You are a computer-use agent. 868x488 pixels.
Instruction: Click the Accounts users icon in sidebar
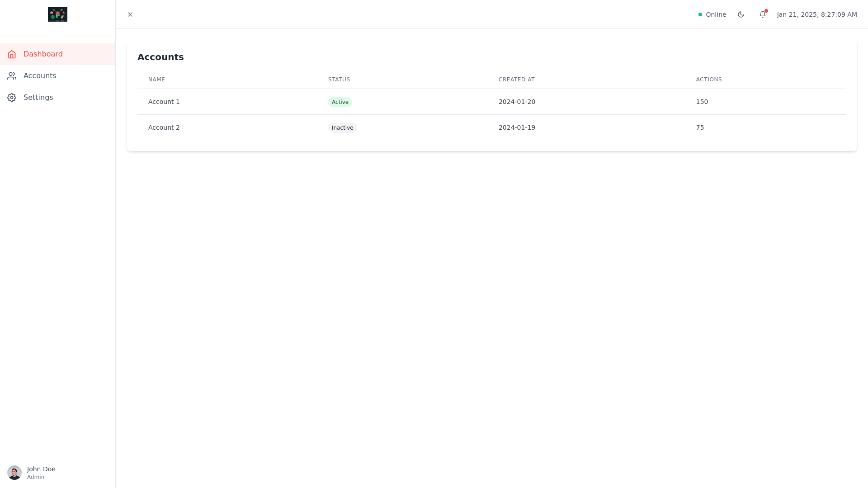(12, 75)
